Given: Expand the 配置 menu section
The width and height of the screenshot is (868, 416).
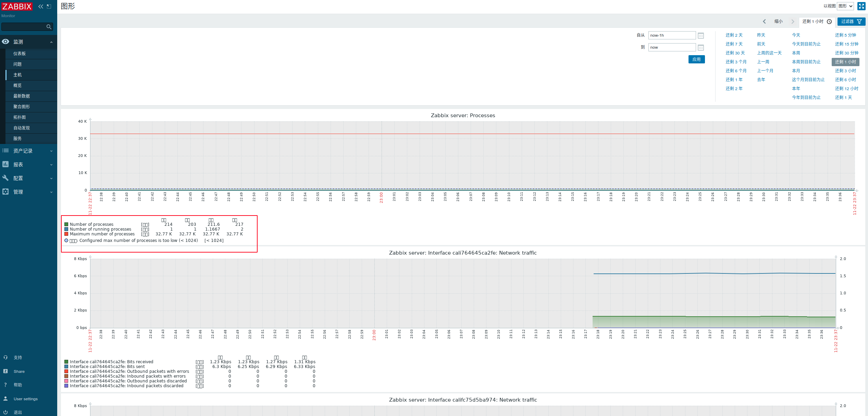Looking at the screenshot, I should point(51,179).
